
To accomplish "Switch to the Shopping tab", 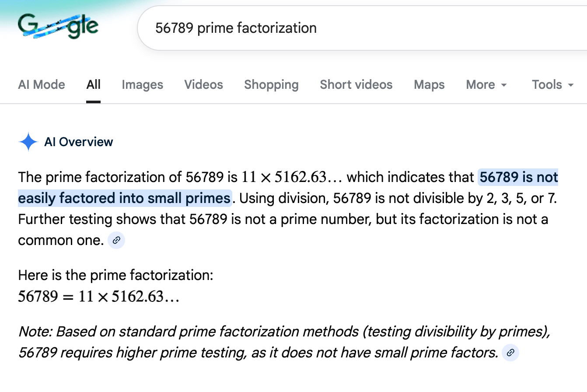I will tap(271, 84).
